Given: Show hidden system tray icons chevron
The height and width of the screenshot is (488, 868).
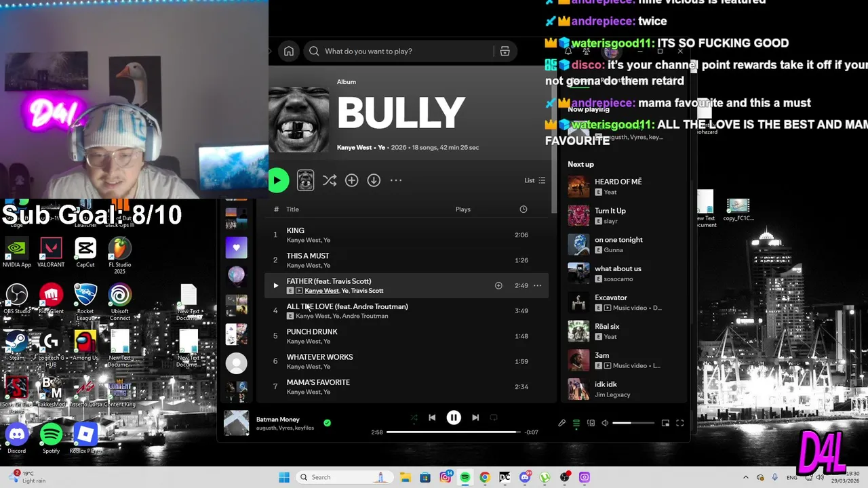Looking at the screenshot, I should pos(745,477).
